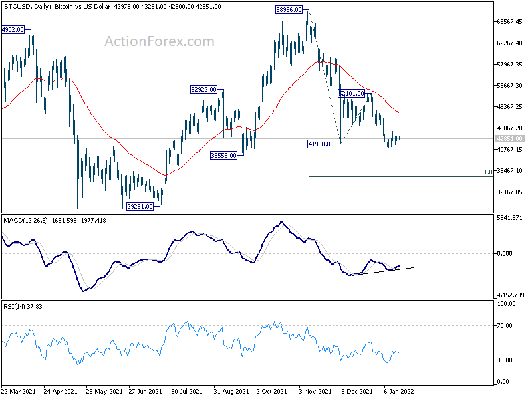Click the FE 61.8 projection line label

point(481,172)
